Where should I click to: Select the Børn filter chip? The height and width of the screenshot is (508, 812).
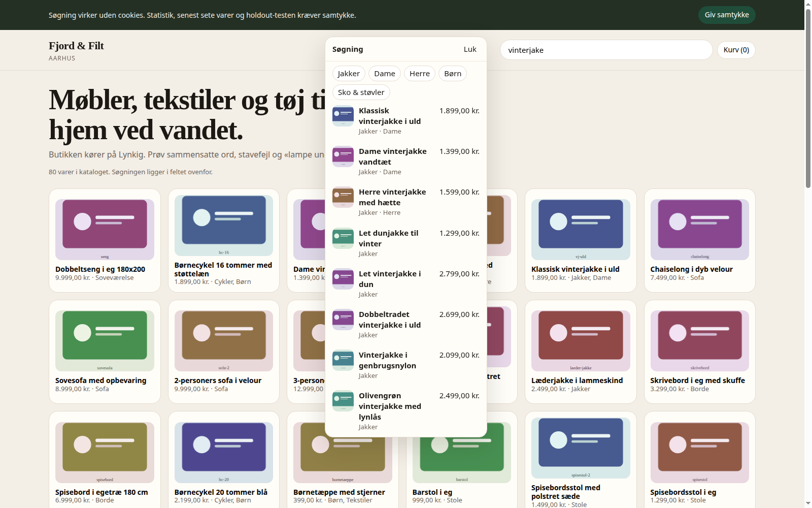453,74
